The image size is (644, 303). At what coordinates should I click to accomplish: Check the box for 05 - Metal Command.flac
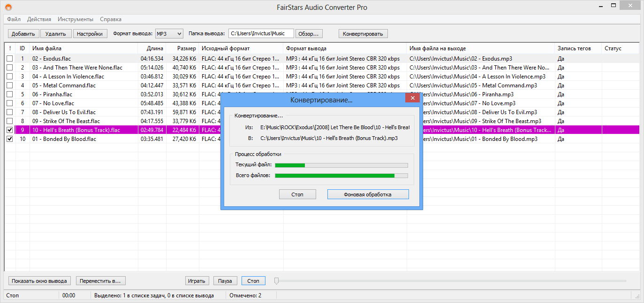click(9, 85)
